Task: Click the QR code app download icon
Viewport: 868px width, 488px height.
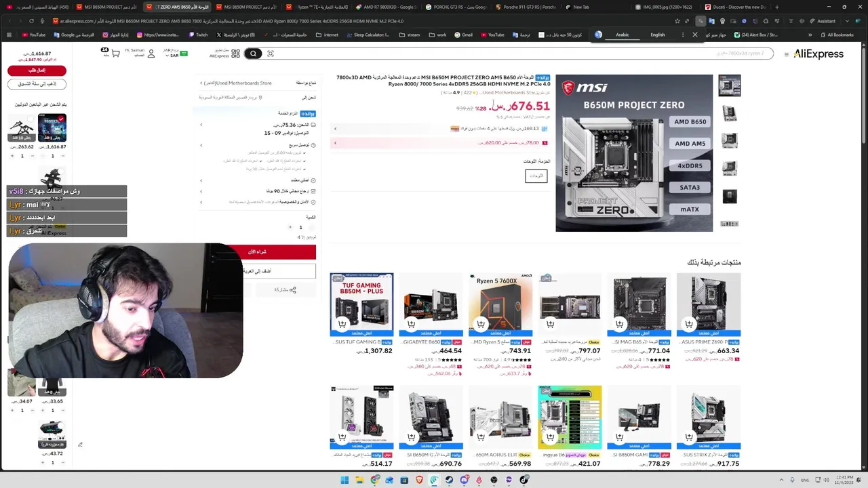Action: (x=235, y=54)
